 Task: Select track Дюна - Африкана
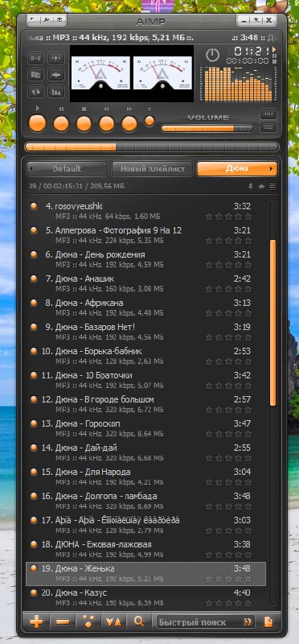[145, 308]
